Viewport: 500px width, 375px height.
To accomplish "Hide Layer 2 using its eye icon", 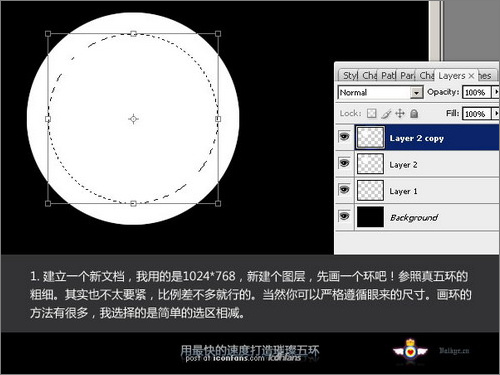I will [x=344, y=163].
